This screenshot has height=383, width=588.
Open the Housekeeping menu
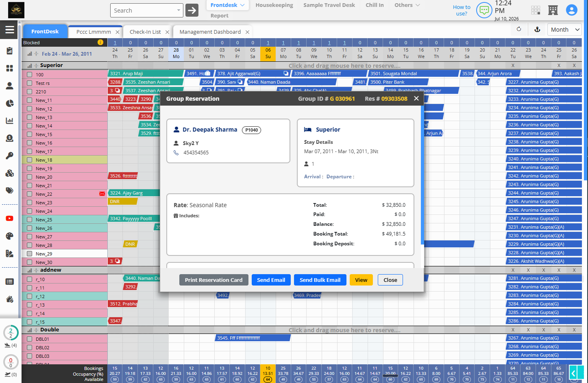coord(274,5)
